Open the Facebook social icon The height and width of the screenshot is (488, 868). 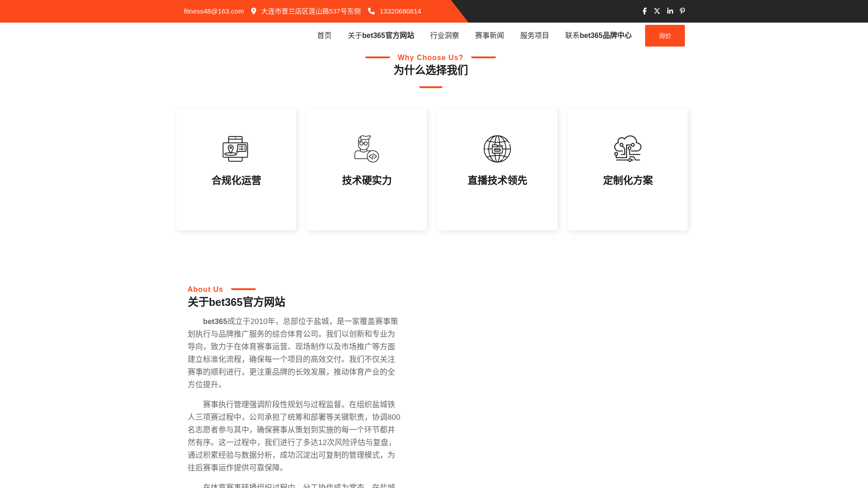[x=645, y=11]
